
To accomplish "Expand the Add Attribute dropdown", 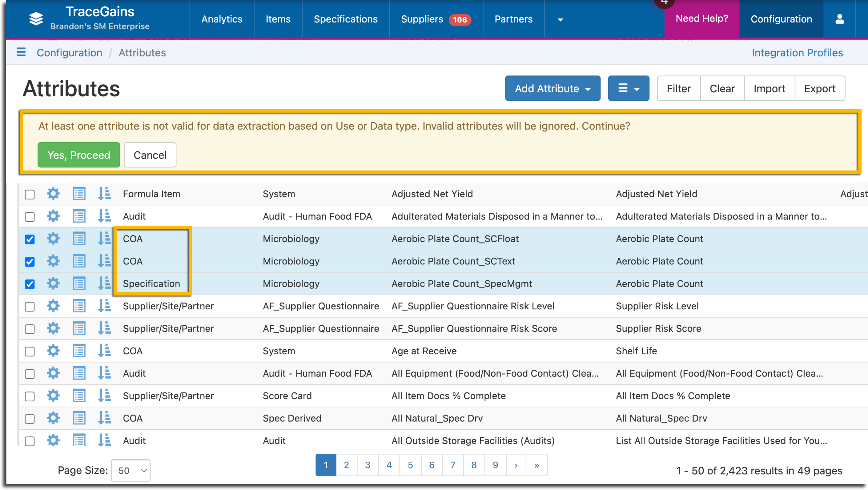I will pyautogui.click(x=553, y=88).
